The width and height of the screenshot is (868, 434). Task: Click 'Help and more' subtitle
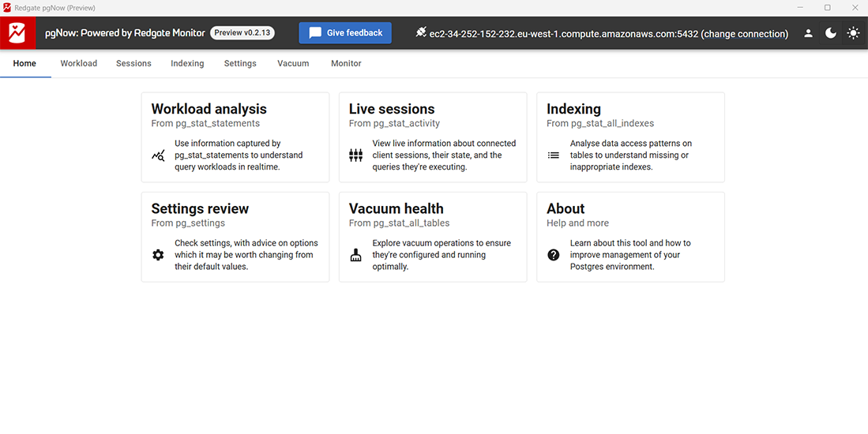tap(577, 223)
